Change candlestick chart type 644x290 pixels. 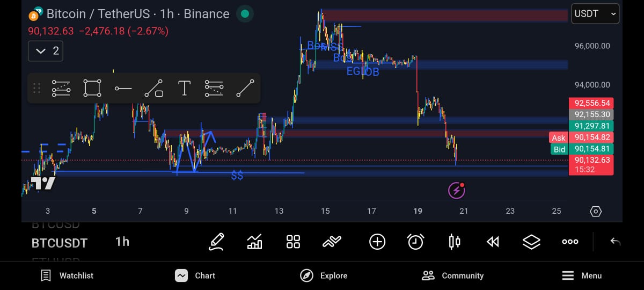click(x=454, y=242)
